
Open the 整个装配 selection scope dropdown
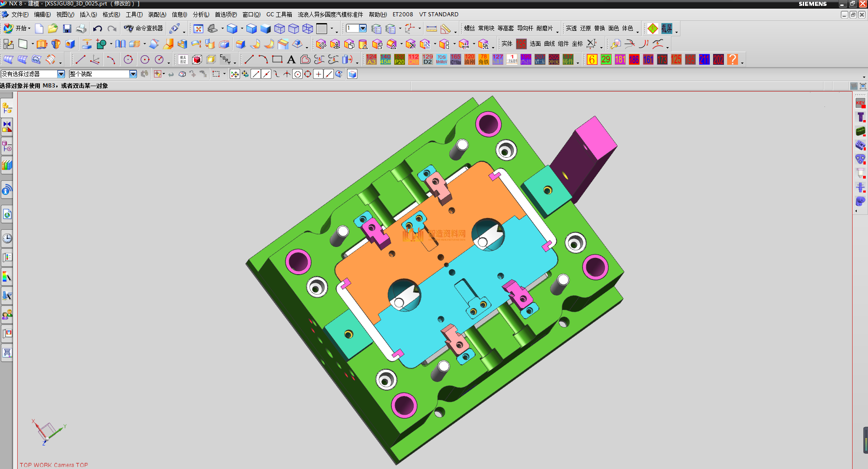point(133,74)
